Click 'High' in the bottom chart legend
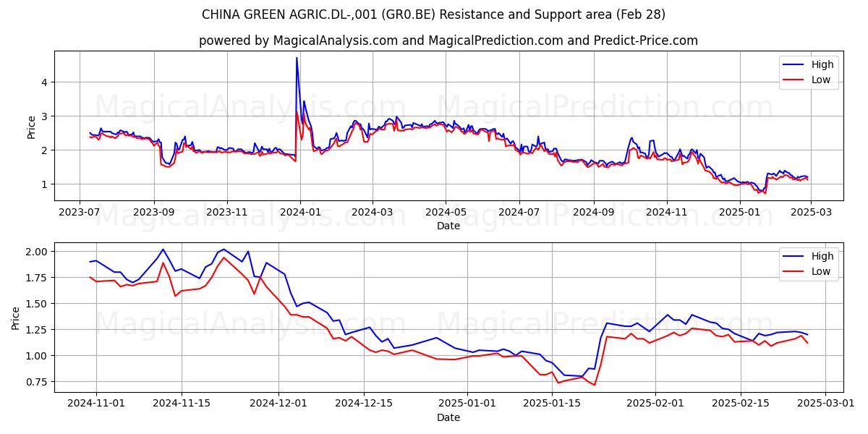 point(822,256)
